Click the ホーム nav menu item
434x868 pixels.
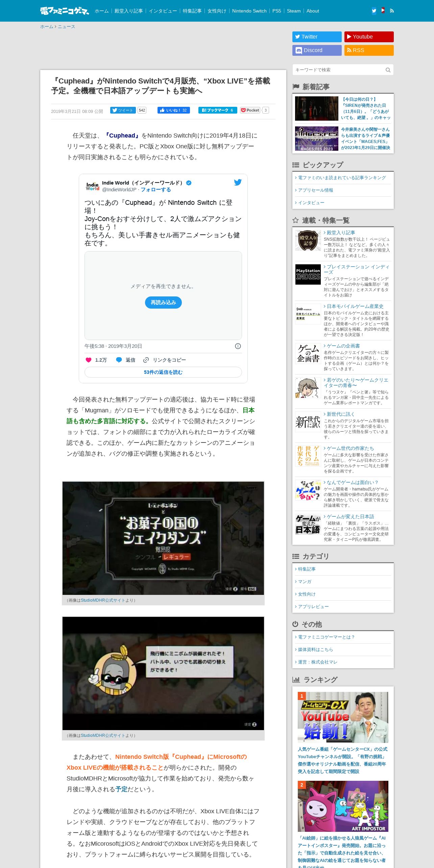pos(102,11)
